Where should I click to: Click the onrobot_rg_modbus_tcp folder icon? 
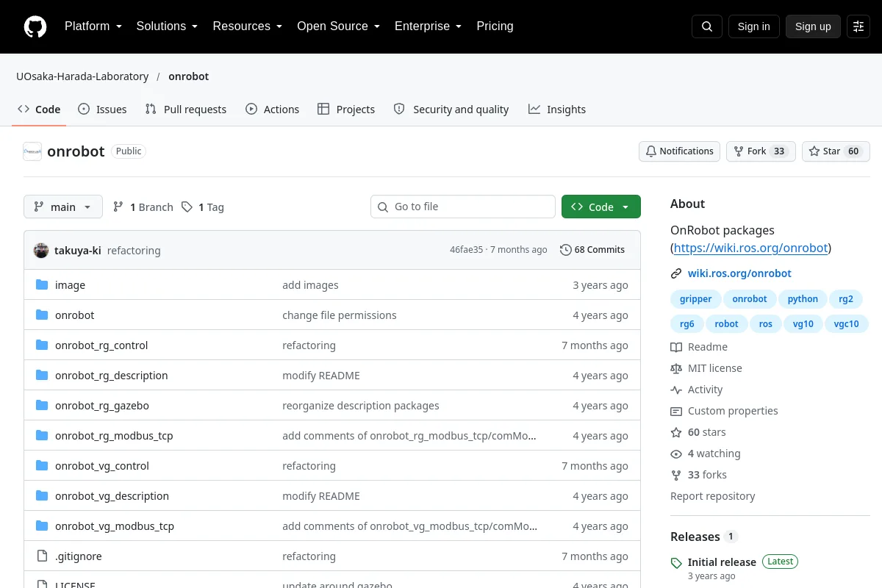[42, 436]
